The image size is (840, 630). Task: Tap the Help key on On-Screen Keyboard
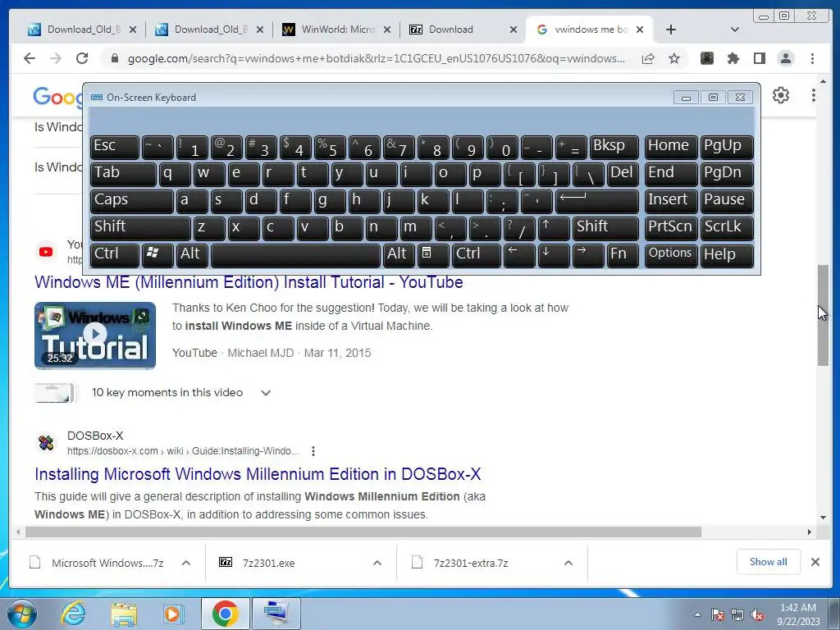pyautogui.click(x=727, y=256)
